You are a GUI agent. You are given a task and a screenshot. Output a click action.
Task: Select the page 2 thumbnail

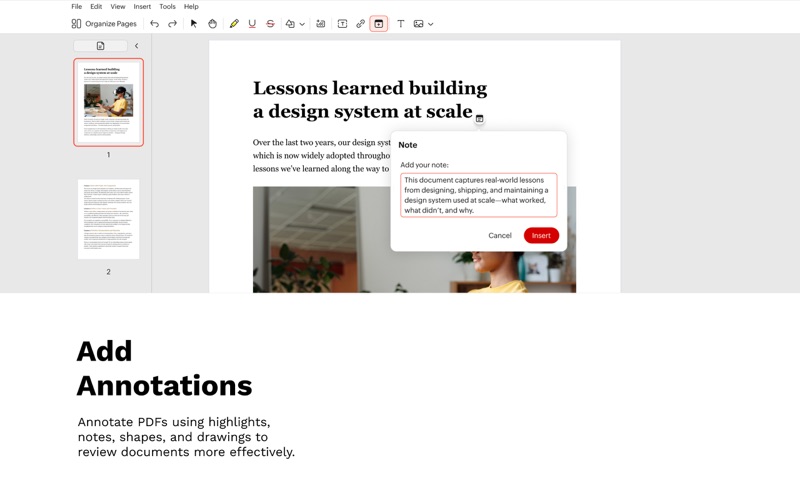(x=109, y=219)
